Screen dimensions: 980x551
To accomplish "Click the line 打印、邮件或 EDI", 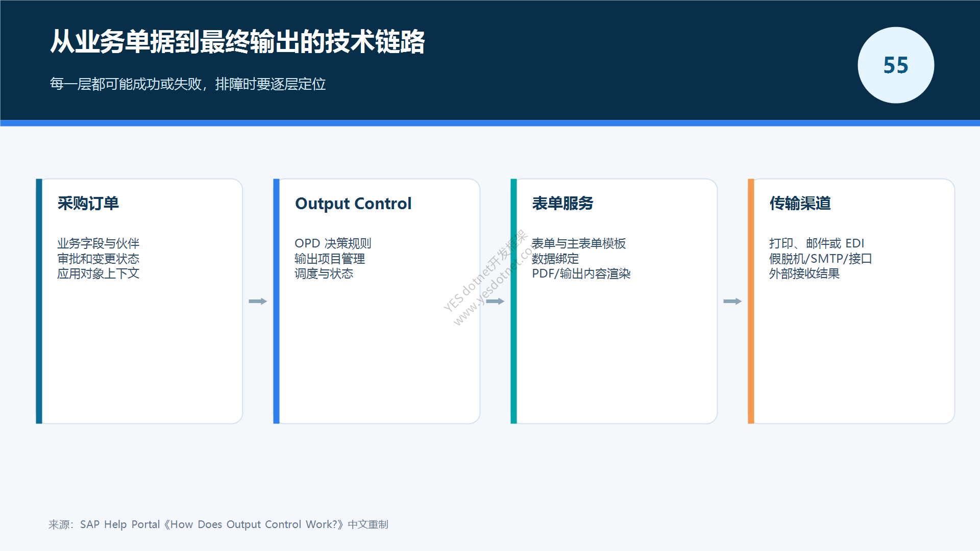I will [x=817, y=243].
